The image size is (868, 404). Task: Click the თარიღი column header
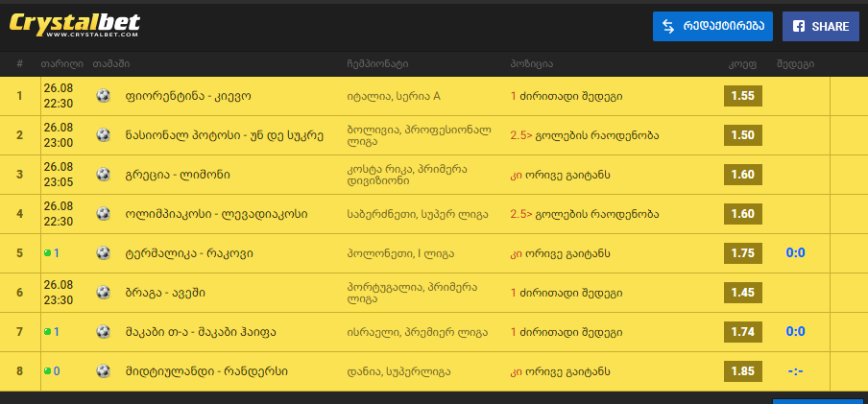click(x=61, y=64)
